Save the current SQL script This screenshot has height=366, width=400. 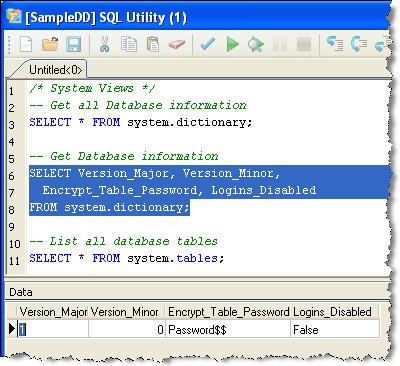[74, 44]
